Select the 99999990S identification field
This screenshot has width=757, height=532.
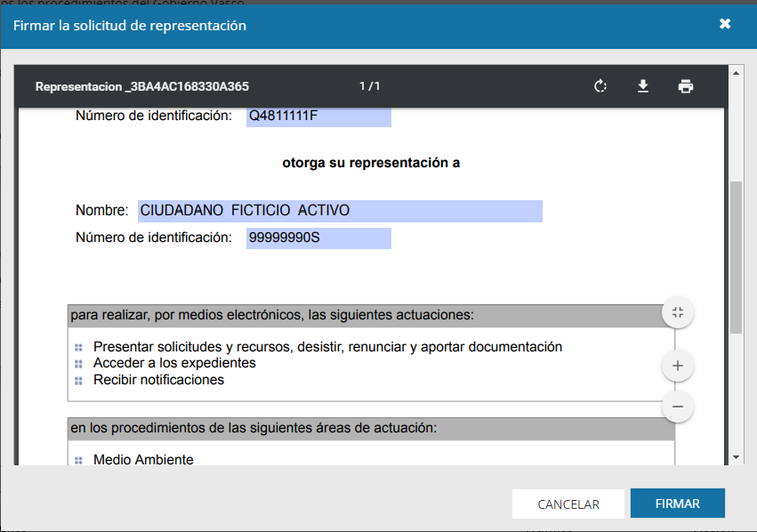(x=318, y=238)
